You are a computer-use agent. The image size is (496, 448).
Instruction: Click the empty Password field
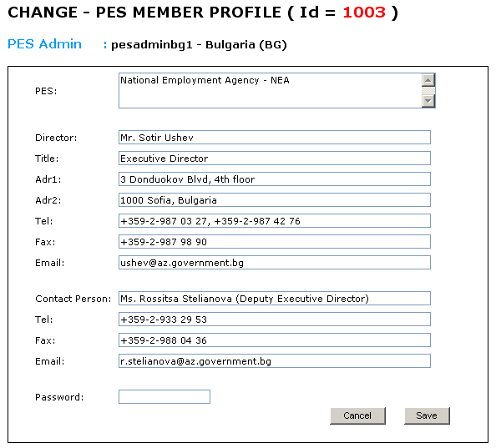point(164,397)
